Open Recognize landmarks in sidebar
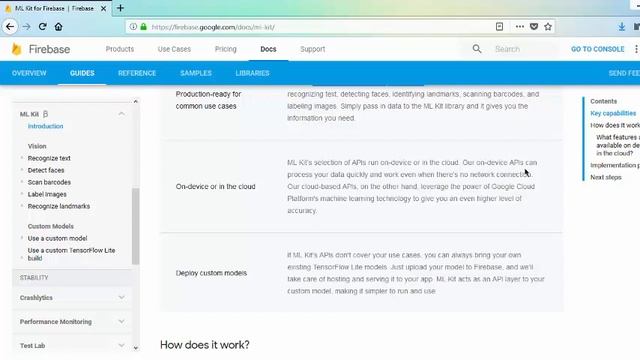The image size is (640, 360). point(59,206)
